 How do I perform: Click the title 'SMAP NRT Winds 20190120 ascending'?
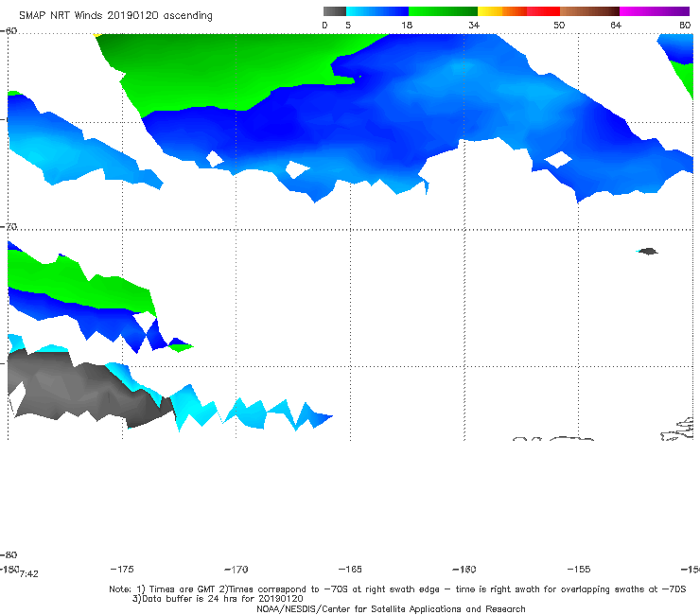coord(115,15)
